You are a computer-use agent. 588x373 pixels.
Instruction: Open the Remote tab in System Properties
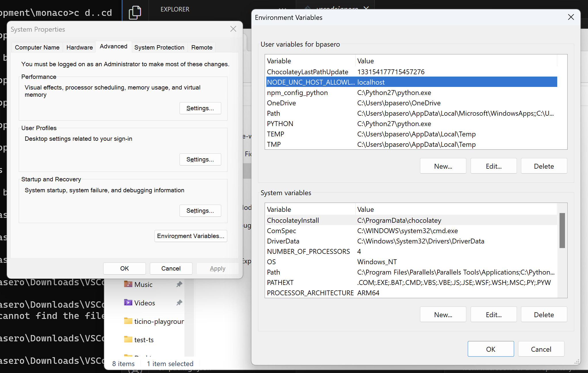click(x=201, y=47)
